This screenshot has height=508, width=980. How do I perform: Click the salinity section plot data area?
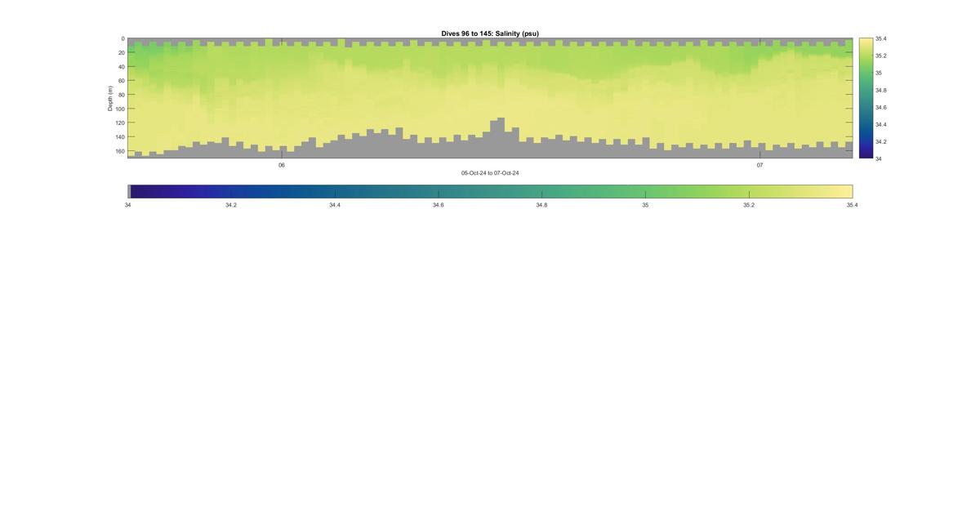[490, 98]
